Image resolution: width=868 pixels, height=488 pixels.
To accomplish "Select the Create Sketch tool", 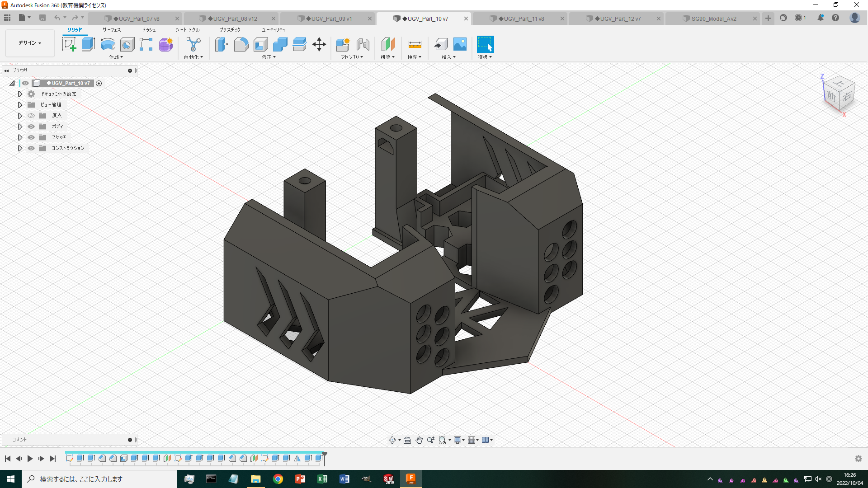I will coord(69,44).
